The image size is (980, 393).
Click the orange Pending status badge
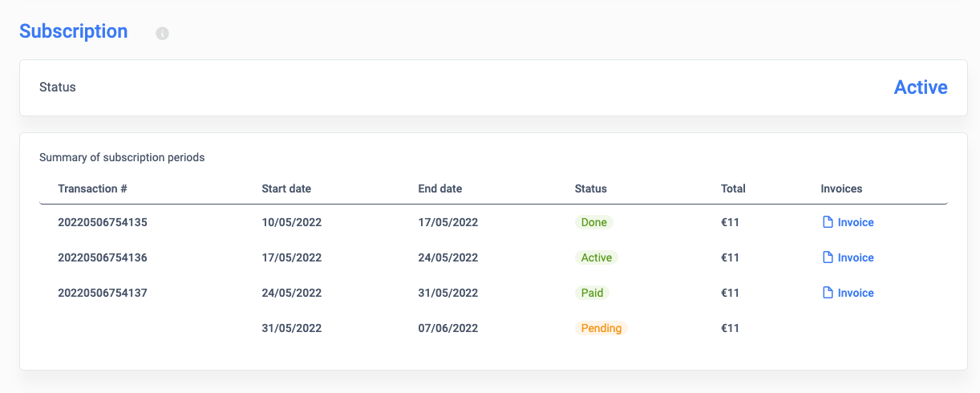tap(601, 328)
